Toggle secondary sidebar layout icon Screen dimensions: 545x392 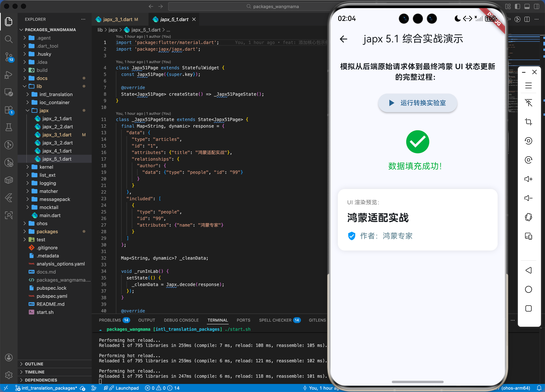point(536,6)
